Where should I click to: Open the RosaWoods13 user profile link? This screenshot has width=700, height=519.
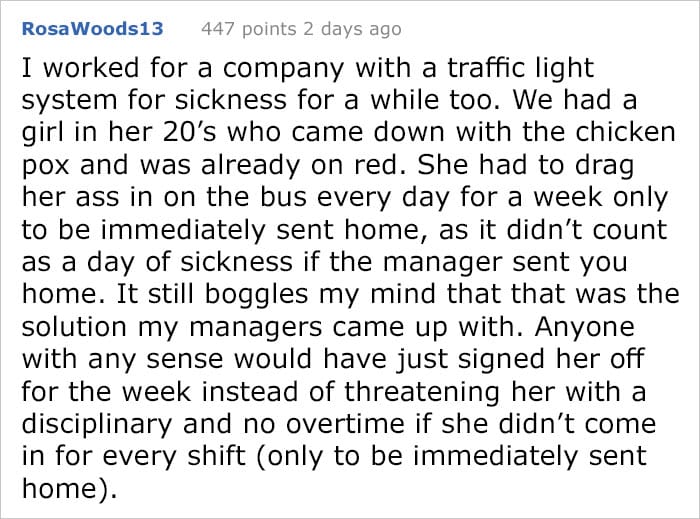pos(92,29)
